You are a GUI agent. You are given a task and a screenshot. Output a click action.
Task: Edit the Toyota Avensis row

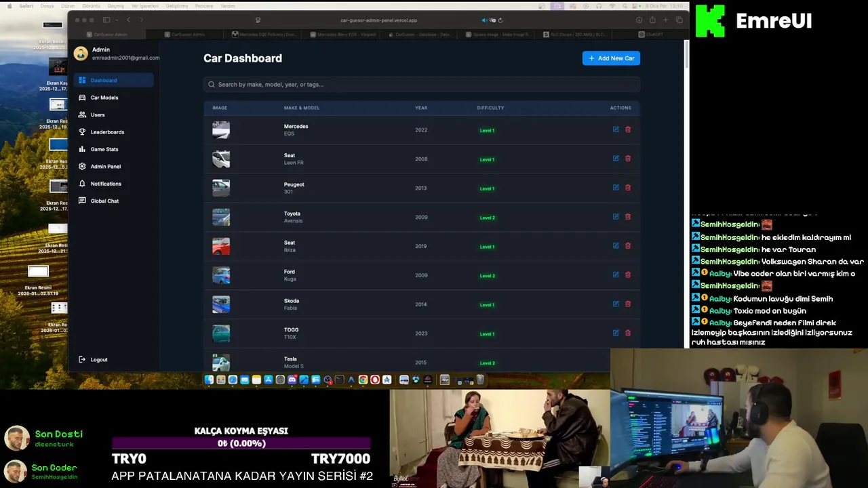click(x=616, y=217)
